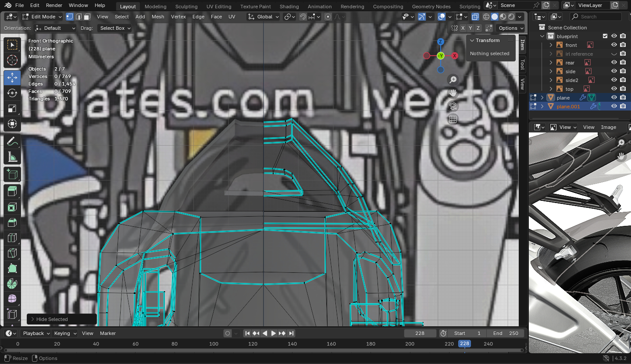
Task: Jump to the timeline start frame
Action: pos(248,333)
